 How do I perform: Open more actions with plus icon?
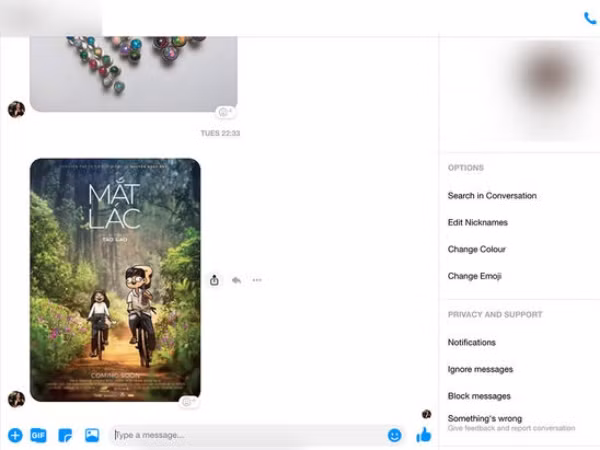15,435
